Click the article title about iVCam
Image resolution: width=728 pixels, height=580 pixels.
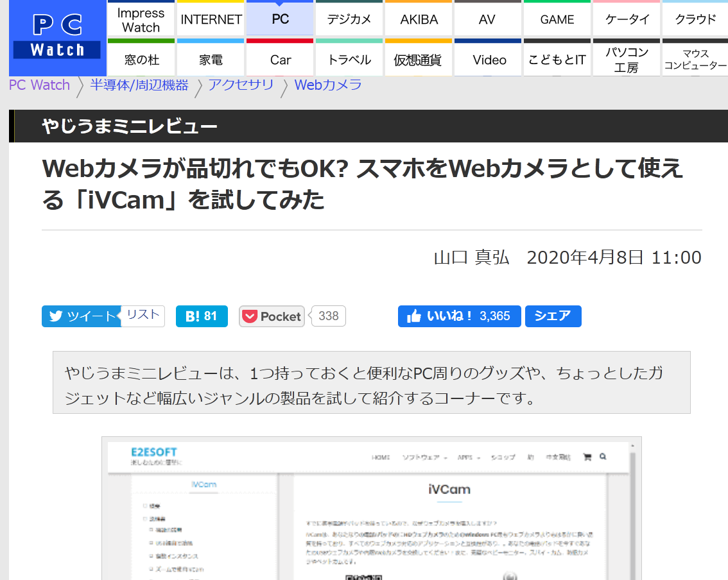362,183
